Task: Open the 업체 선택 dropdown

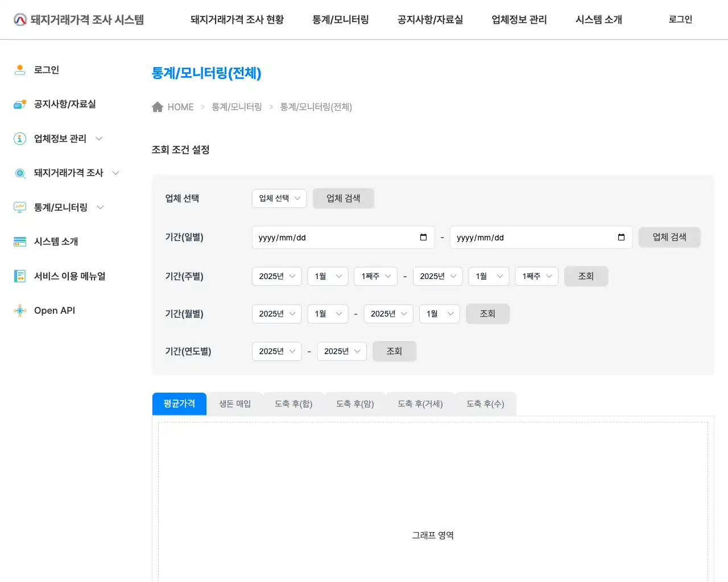Action: pyautogui.click(x=279, y=198)
